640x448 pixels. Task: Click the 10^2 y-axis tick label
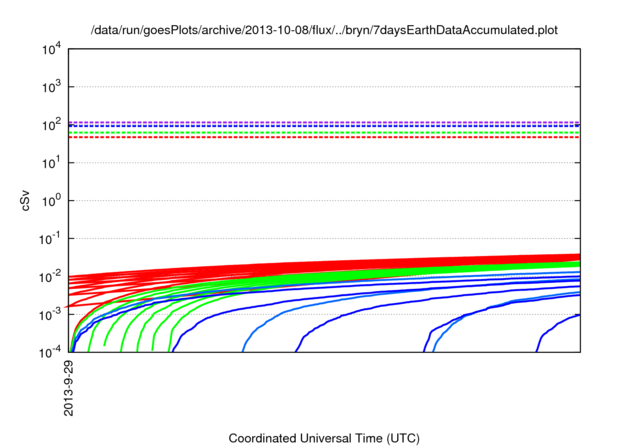tap(50, 124)
